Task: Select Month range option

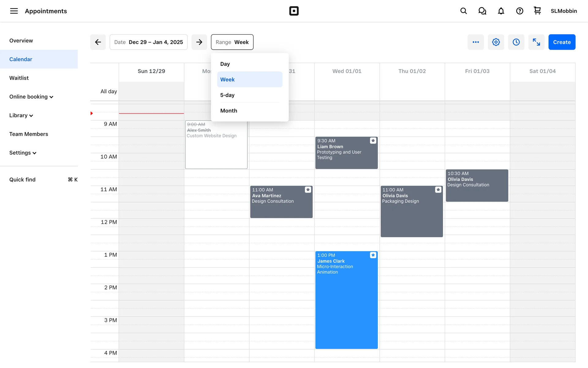Action: click(228, 111)
